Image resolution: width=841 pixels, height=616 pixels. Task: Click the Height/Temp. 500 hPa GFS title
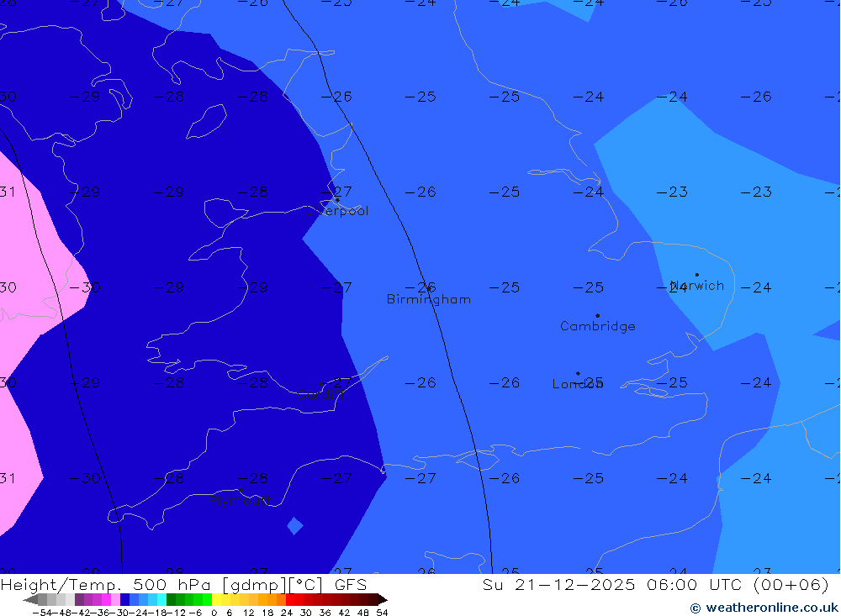click(x=183, y=585)
